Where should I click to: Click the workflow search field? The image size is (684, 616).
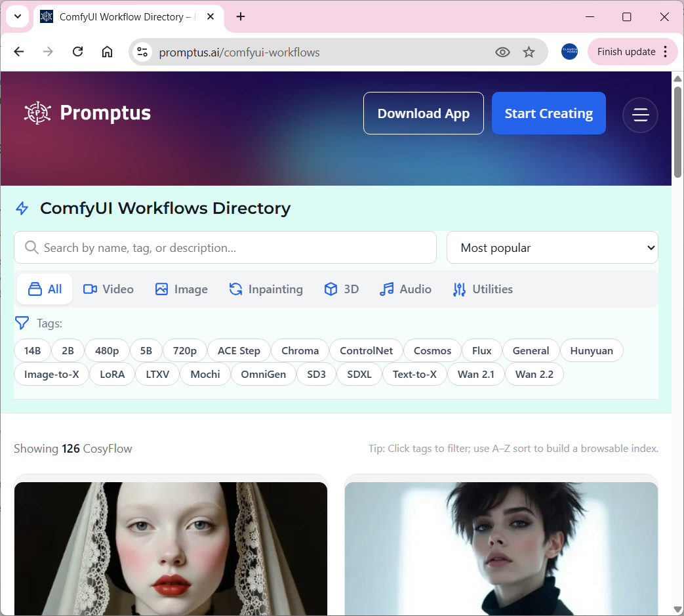(x=225, y=247)
